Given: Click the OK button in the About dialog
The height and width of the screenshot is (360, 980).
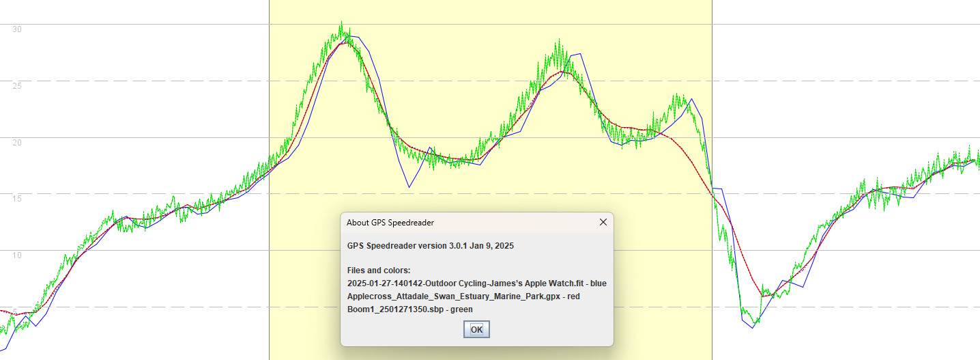Looking at the screenshot, I should (476, 329).
